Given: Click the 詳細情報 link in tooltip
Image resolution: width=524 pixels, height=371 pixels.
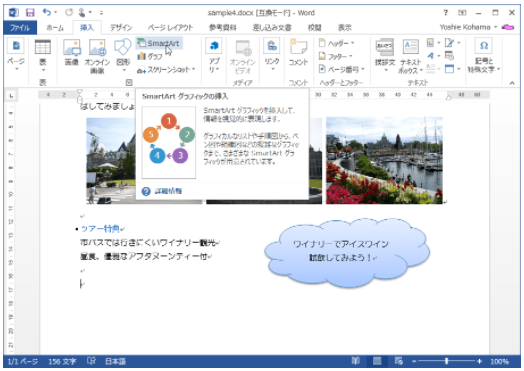Looking at the screenshot, I should pos(168,191).
